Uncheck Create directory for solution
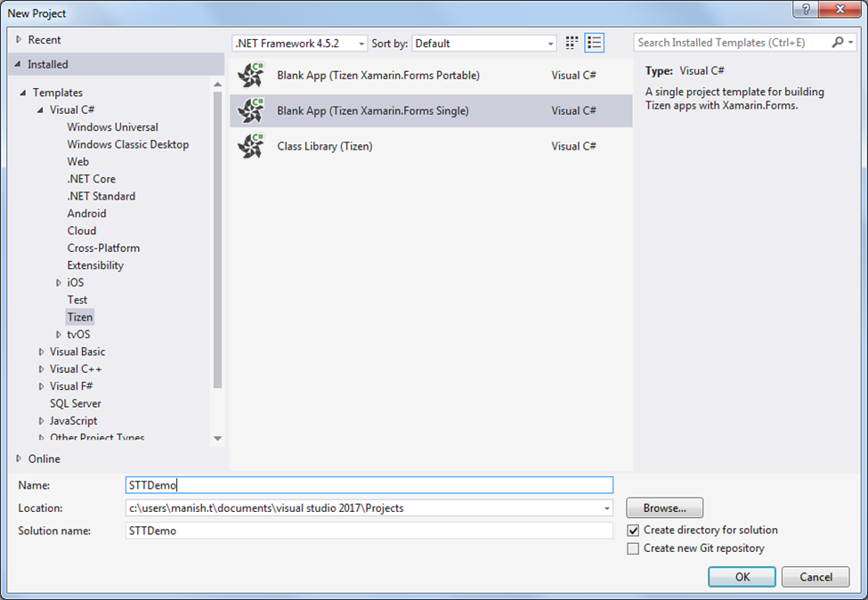This screenshot has width=868, height=600. coord(633,531)
